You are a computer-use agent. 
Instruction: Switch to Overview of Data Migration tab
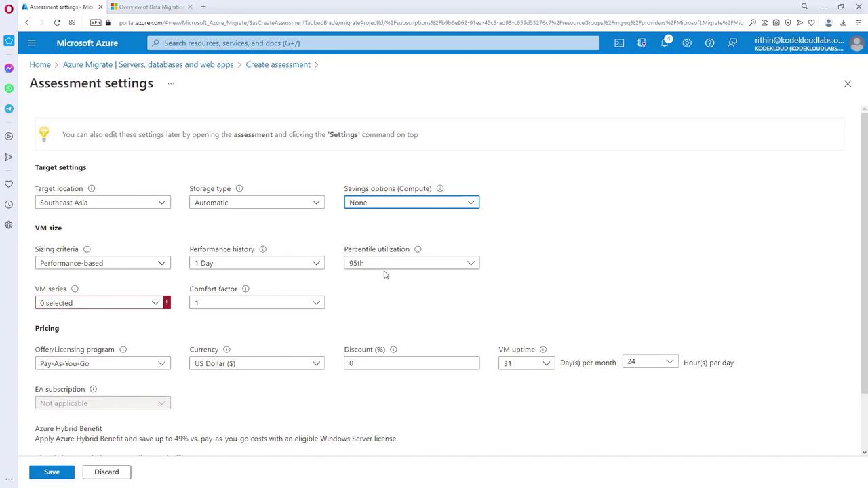click(x=151, y=7)
